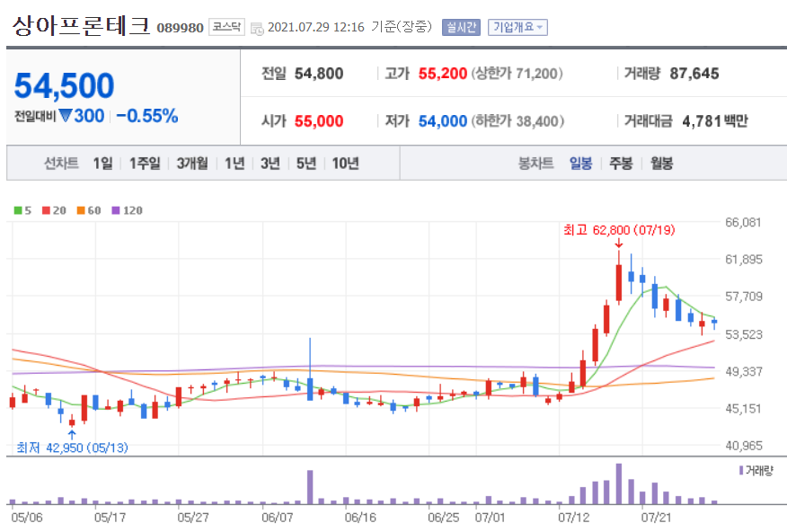Click the 40,965 price axis label
This screenshot has height=532, width=787.
point(743,445)
